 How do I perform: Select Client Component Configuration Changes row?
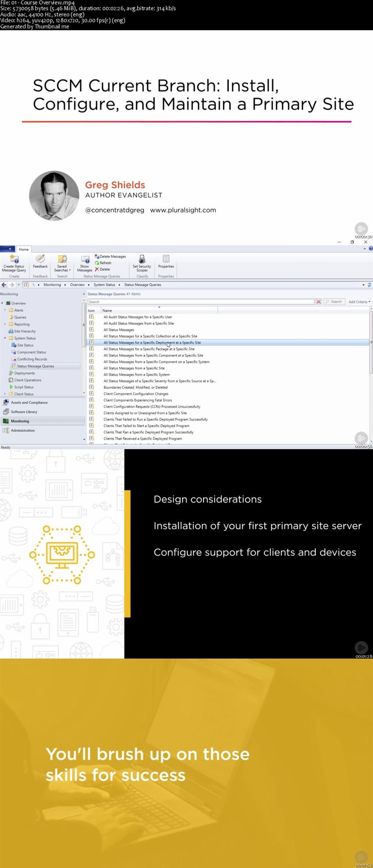[x=136, y=394]
